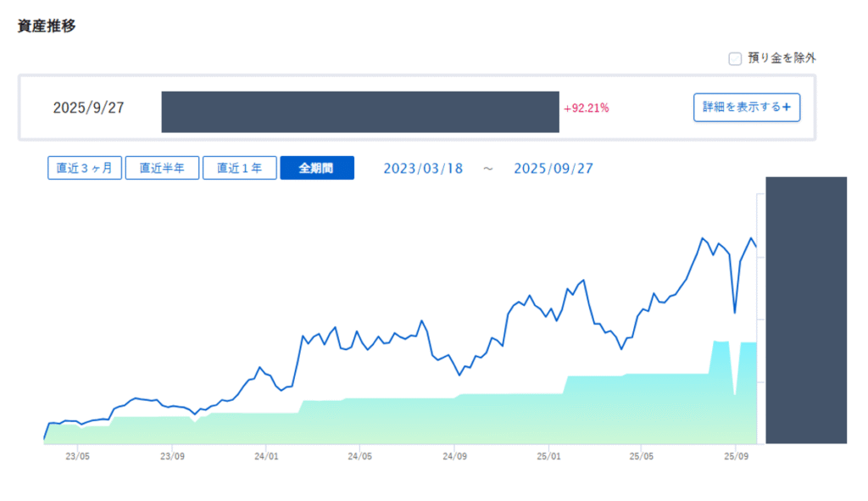Show the 直近1年 period
This screenshot has height=501, width=868.
(x=239, y=168)
